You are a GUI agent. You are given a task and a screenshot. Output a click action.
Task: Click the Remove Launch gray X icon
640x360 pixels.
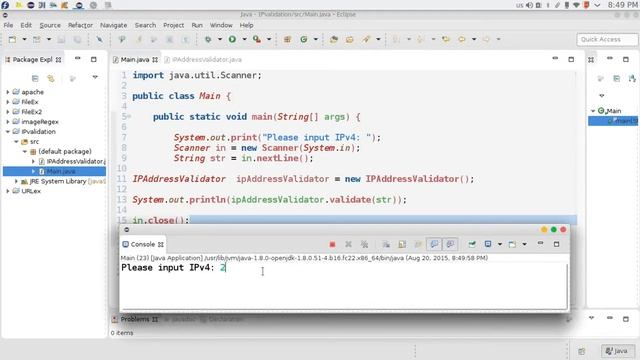tap(348, 244)
